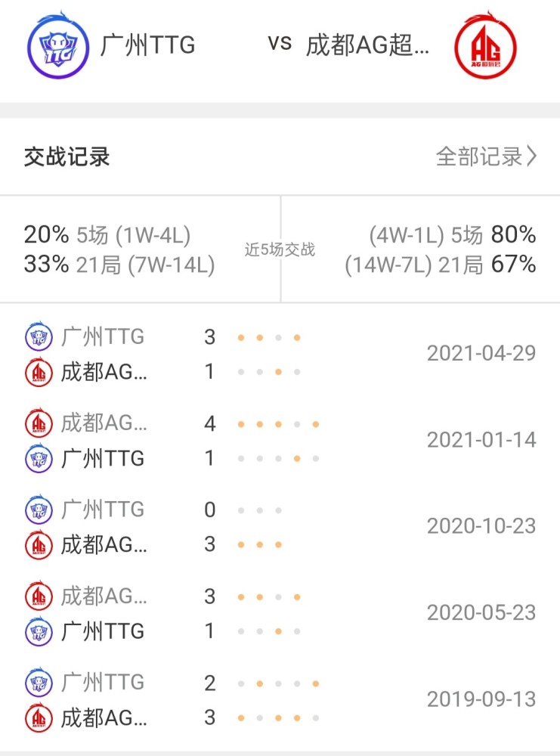Open the match dated 2021-01-14

click(280, 440)
